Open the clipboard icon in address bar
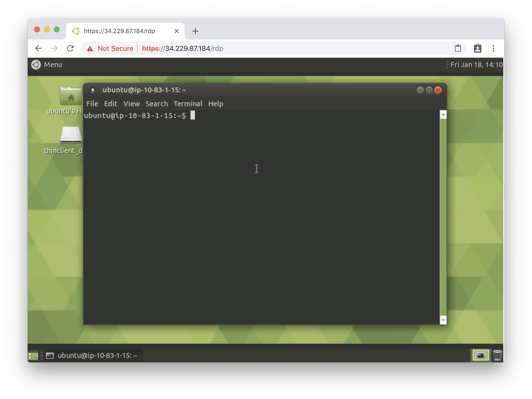 click(x=458, y=48)
